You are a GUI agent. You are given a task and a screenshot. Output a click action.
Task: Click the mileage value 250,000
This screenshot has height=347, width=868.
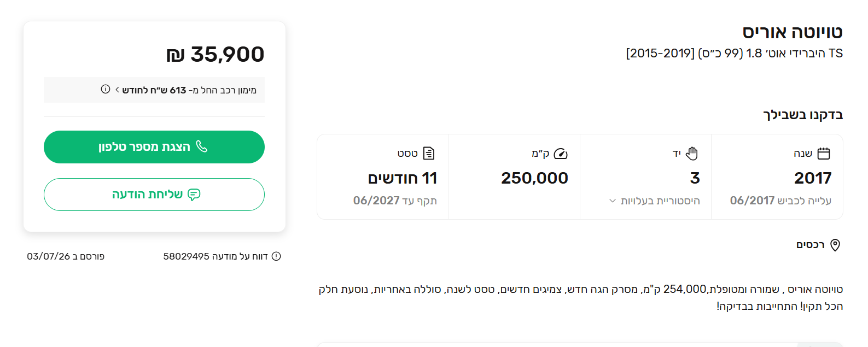click(x=534, y=178)
